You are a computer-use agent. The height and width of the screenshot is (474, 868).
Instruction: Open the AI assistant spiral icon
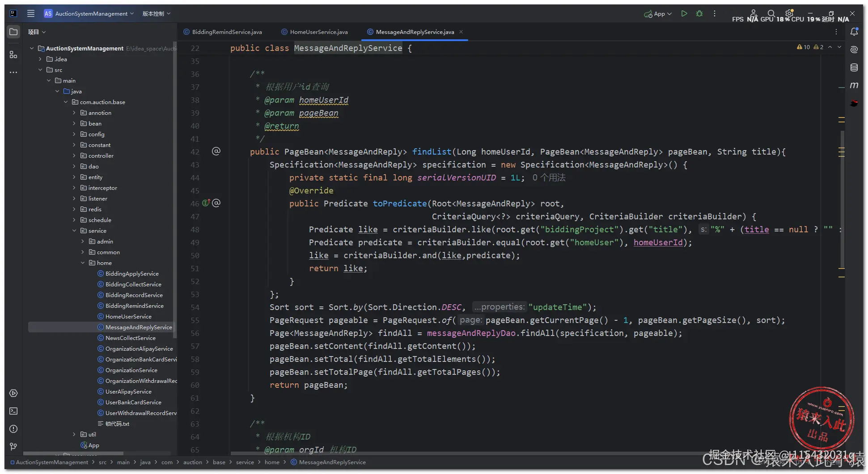(x=854, y=50)
